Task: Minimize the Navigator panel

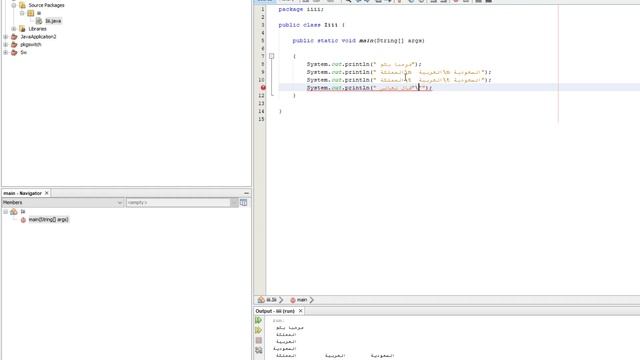Action: tap(246, 193)
